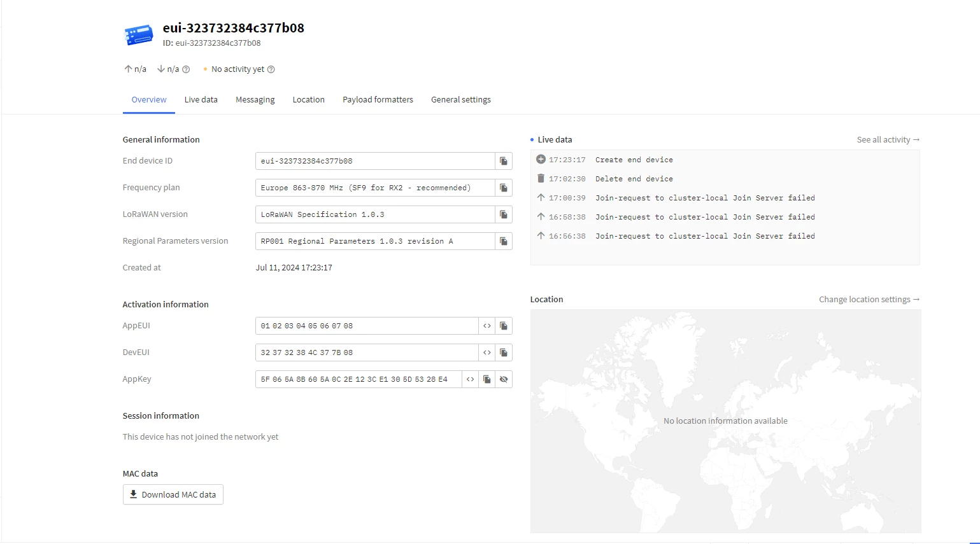
Task: Open the General settings tab
Action: pos(461,100)
